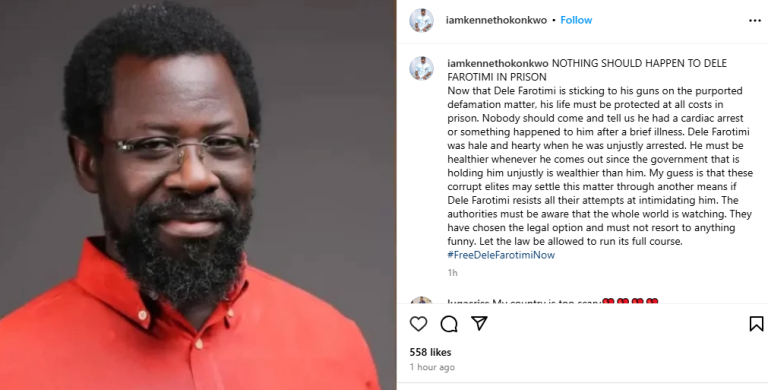Click the dot separator beside Follow

[x=553, y=21]
